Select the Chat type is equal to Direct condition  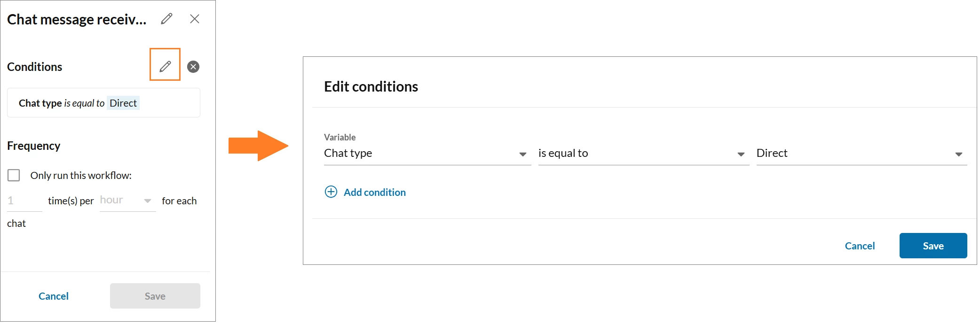pyautogui.click(x=103, y=103)
